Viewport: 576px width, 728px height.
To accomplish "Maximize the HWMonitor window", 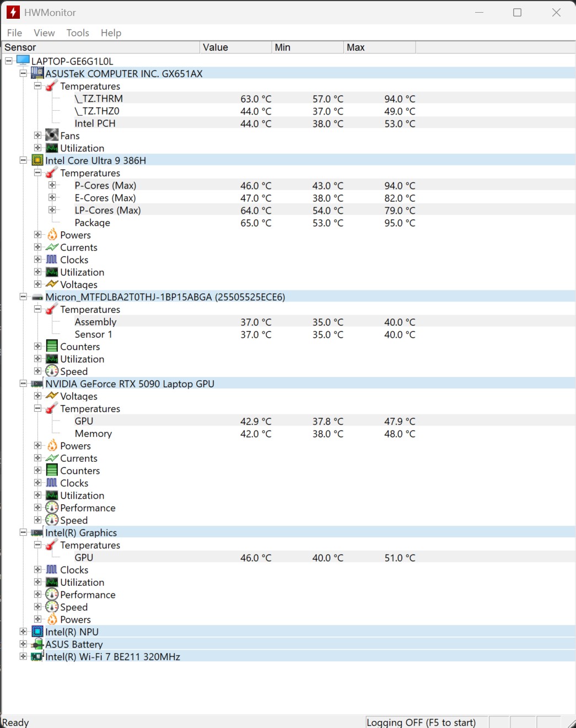I will coord(517,12).
